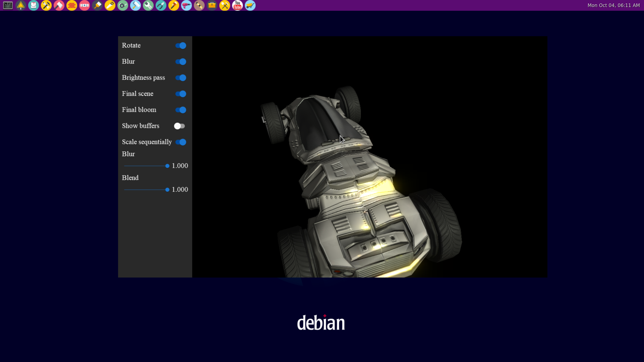Click the yellow warning sign icon
644x362 pixels.
(x=21, y=5)
